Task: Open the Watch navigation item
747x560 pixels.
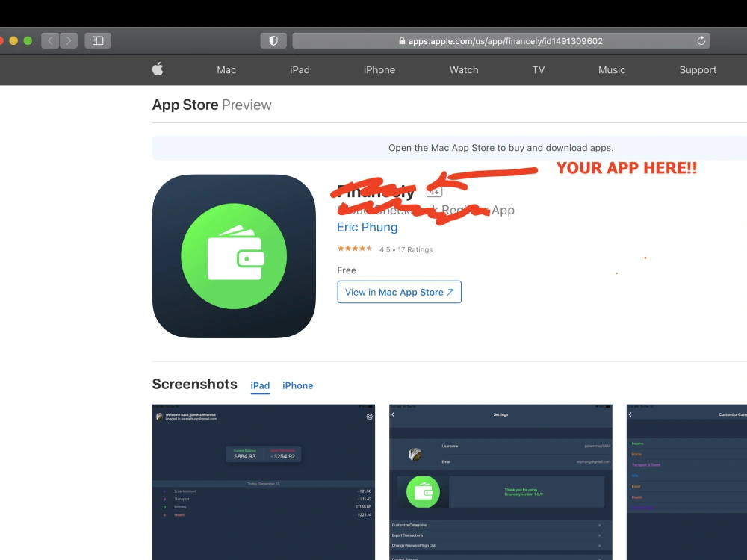Action: (x=464, y=70)
